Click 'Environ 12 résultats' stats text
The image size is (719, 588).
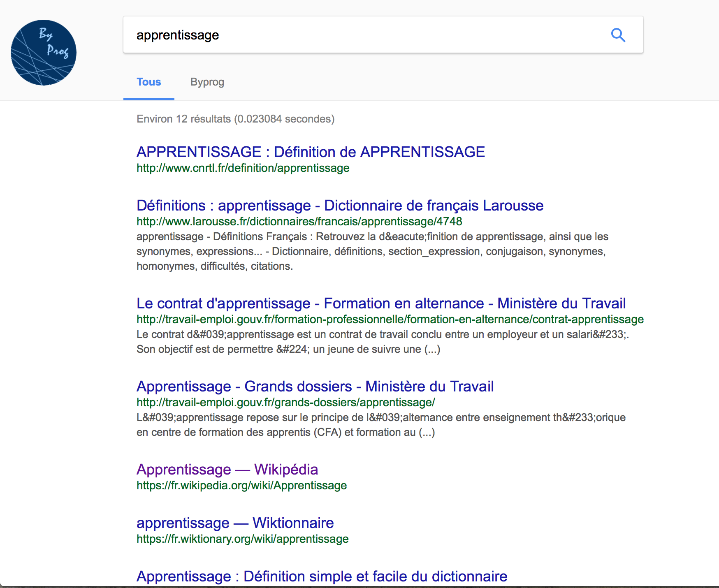[236, 119]
